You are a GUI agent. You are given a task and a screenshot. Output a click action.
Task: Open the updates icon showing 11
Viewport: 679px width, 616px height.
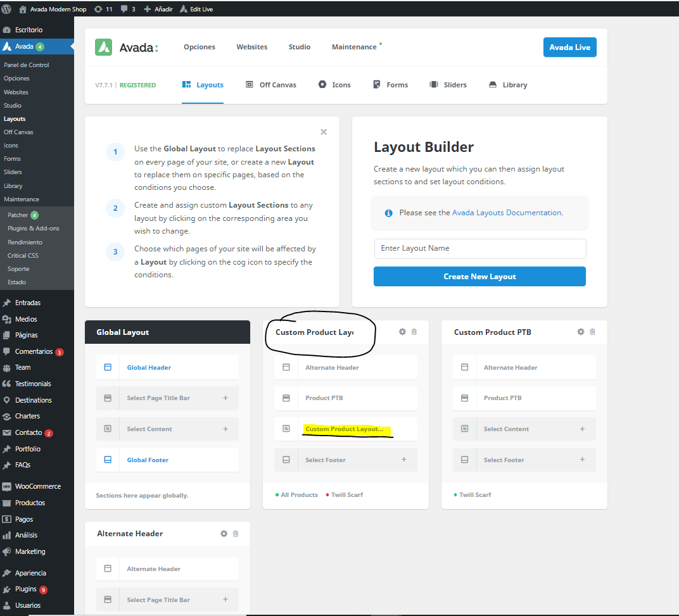(x=103, y=9)
